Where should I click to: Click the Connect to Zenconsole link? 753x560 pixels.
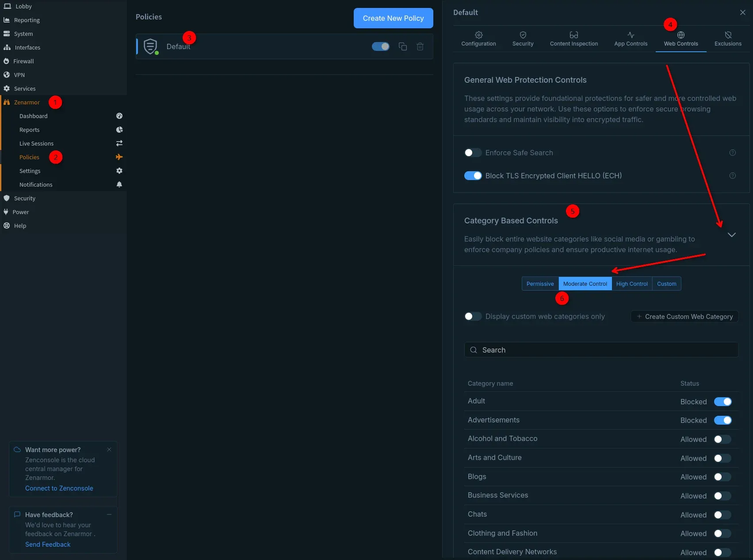point(59,488)
